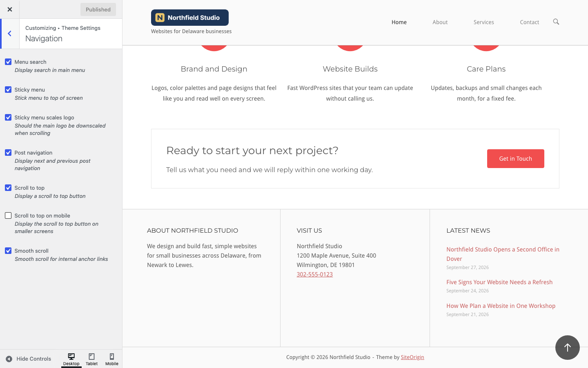Click the Care Plans heading
Image resolution: width=588 pixels, height=368 pixels.
coord(486,69)
